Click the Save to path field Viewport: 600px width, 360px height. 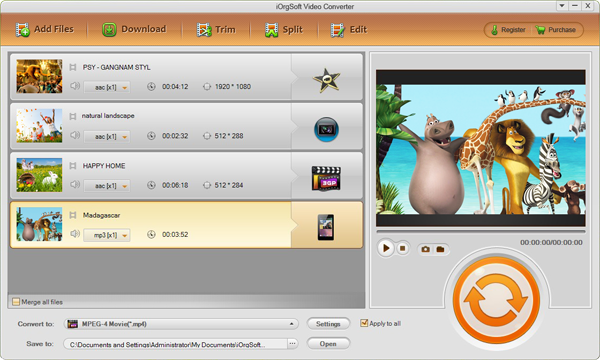pyautogui.click(x=175, y=344)
